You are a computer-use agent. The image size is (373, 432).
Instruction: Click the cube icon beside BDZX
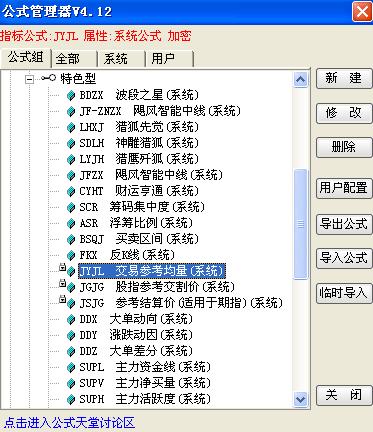pyautogui.click(x=71, y=96)
